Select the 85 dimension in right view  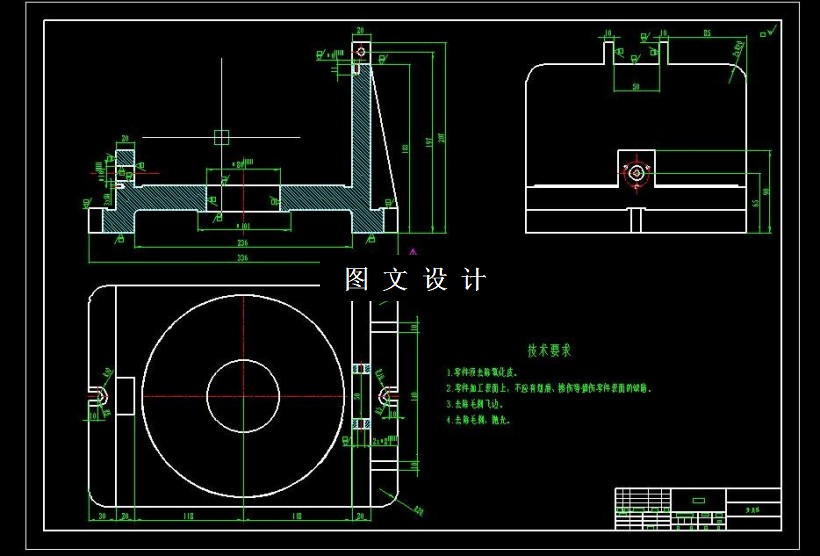[707, 33]
